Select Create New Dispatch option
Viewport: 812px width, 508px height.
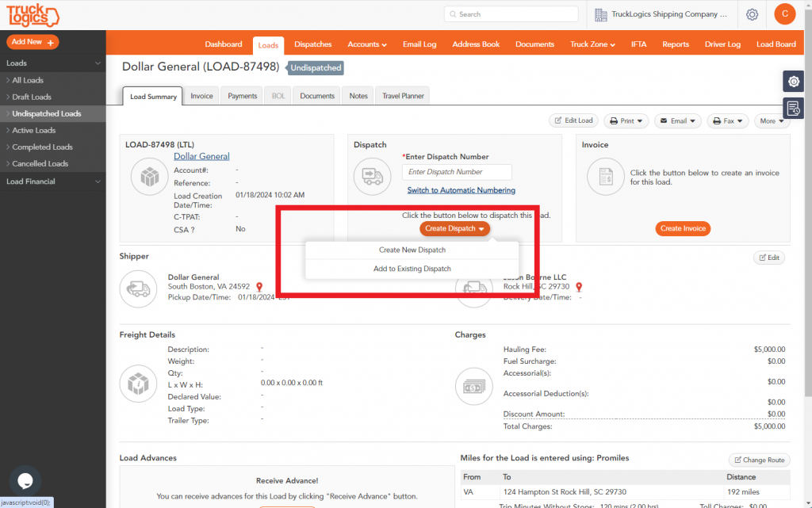click(412, 250)
